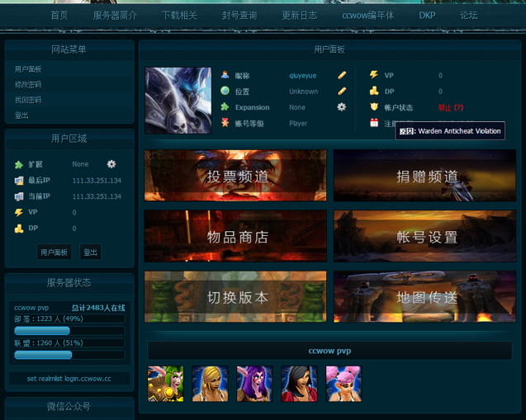526x420 pixels.
Task: Open 封号查询 navigation item
Action: pos(239,16)
